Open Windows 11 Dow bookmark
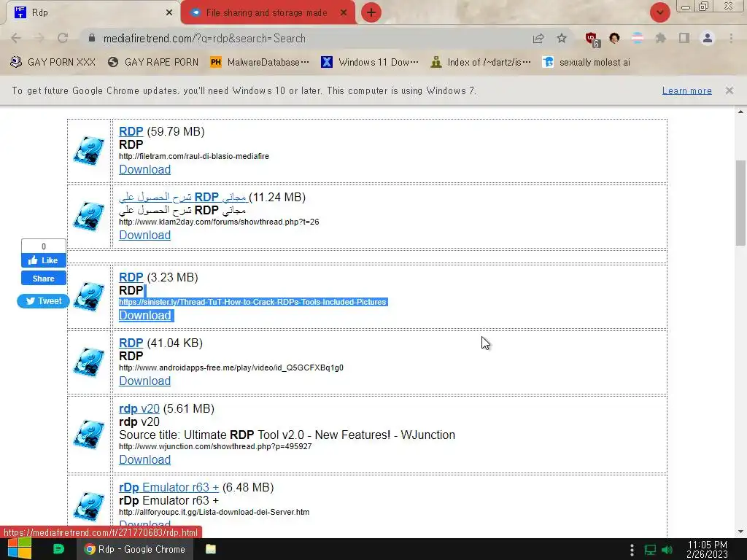747x560 pixels. pyautogui.click(x=370, y=62)
